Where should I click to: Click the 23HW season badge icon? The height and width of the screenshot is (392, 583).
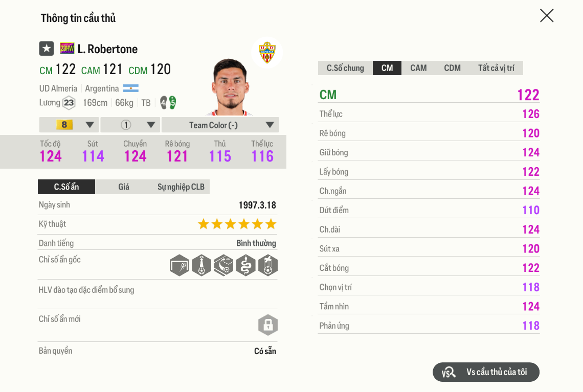[67, 49]
